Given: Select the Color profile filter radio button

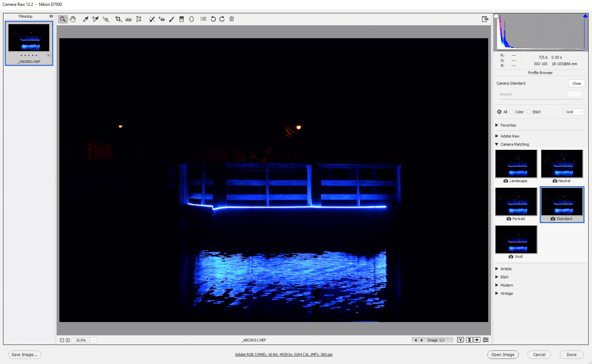Looking at the screenshot, I should pyautogui.click(x=511, y=112).
